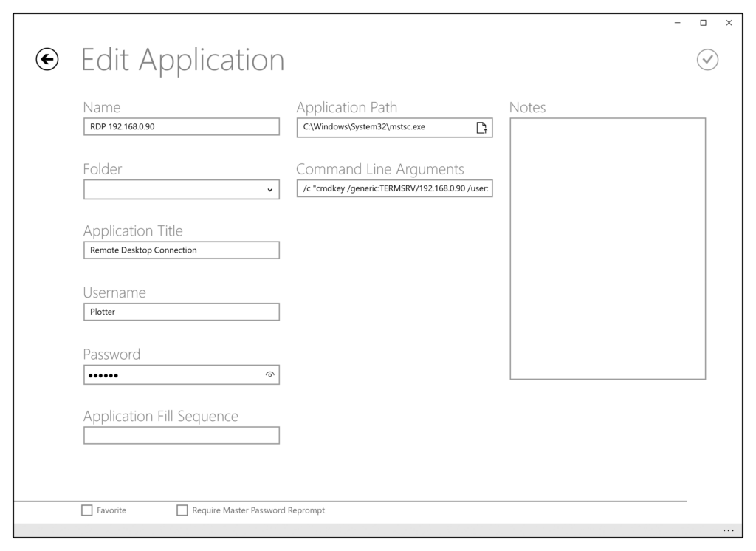Click the Application Path text box

[384, 127]
